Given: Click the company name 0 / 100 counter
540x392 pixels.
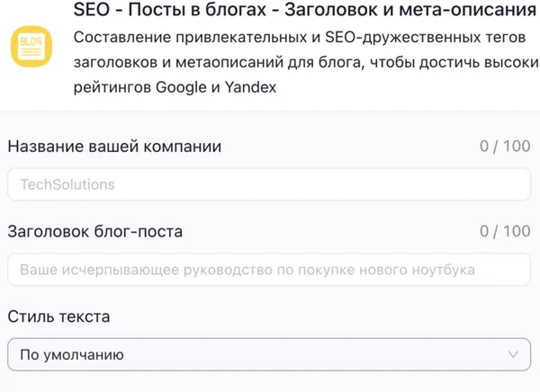Looking at the screenshot, I should pyautogui.click(x=505, y=147).
